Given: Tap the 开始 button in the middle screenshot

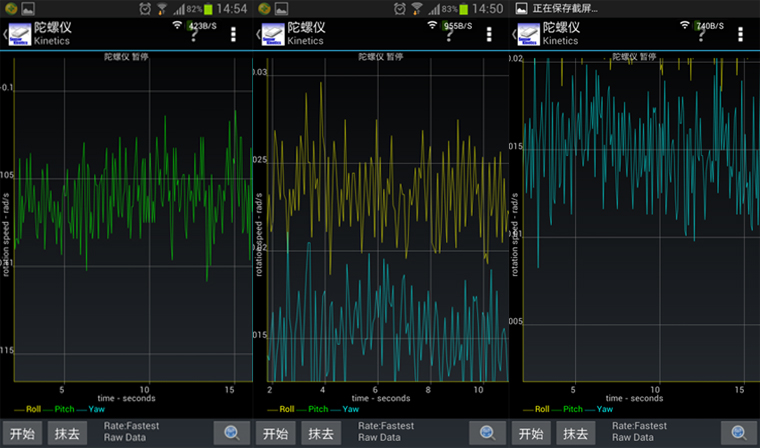Looking at the screenshot, I should coord(276,433).
